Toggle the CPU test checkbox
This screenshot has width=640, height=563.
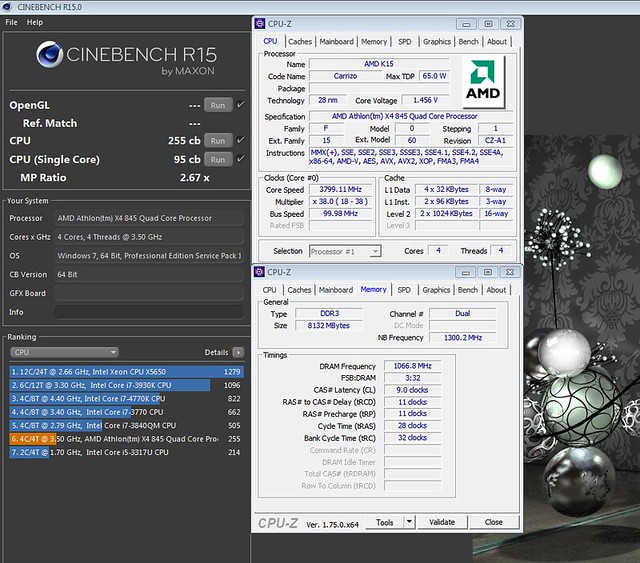[x=241, y=140]
